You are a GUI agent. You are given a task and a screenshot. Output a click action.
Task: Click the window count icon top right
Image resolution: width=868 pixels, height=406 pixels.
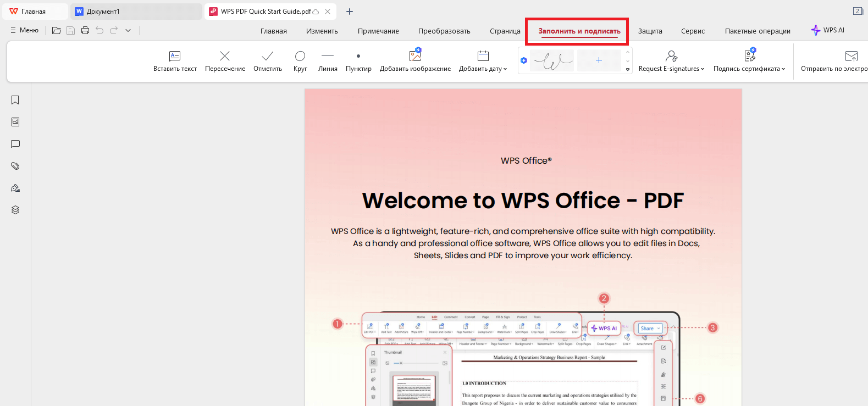pyautogui.click(x=858, y=11)
